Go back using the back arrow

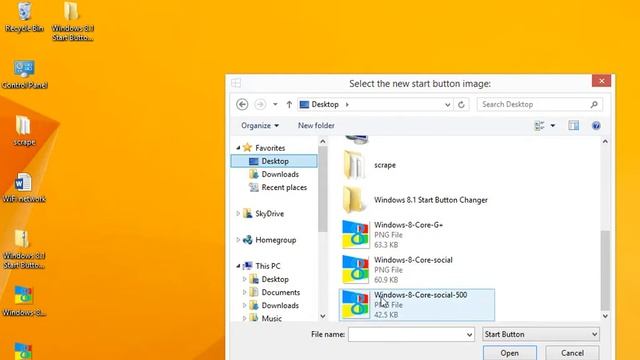242,104
